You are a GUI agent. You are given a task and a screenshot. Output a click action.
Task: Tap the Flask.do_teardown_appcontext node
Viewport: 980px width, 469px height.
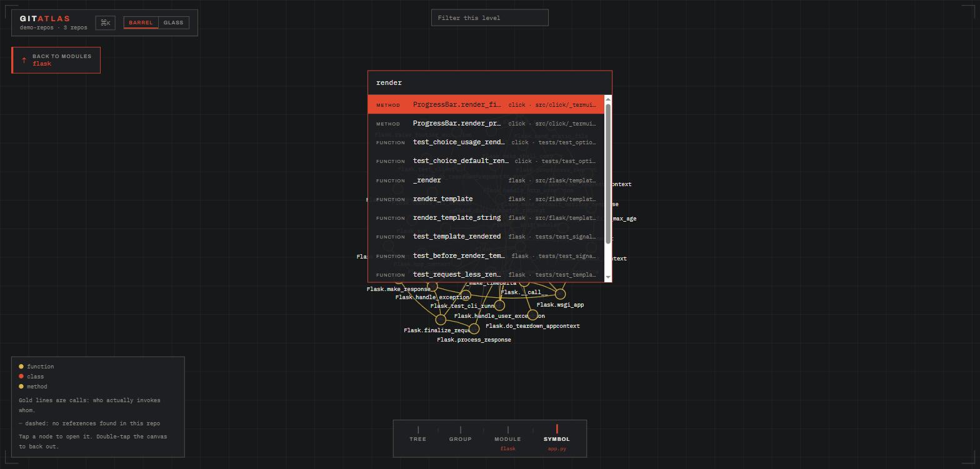pyautogui.click(x=532, y=315)
